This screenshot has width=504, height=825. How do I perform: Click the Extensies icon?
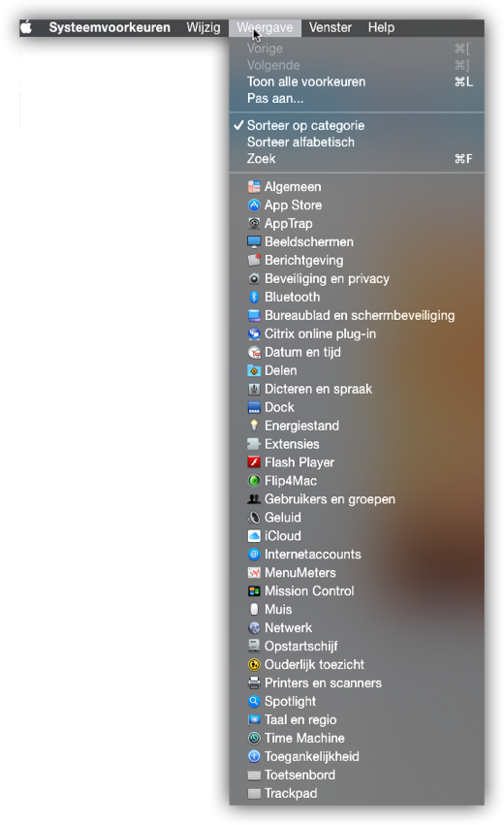click(254, 444)
